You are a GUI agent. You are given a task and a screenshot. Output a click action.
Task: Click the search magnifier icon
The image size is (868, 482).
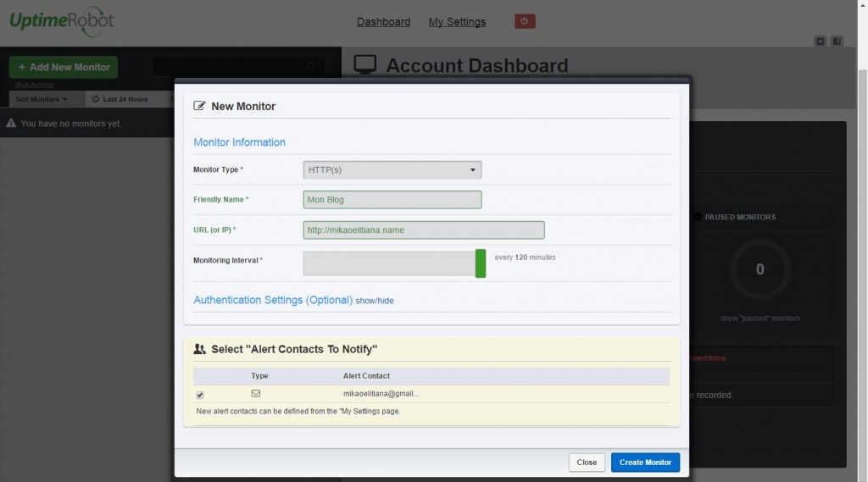(312, 67)
